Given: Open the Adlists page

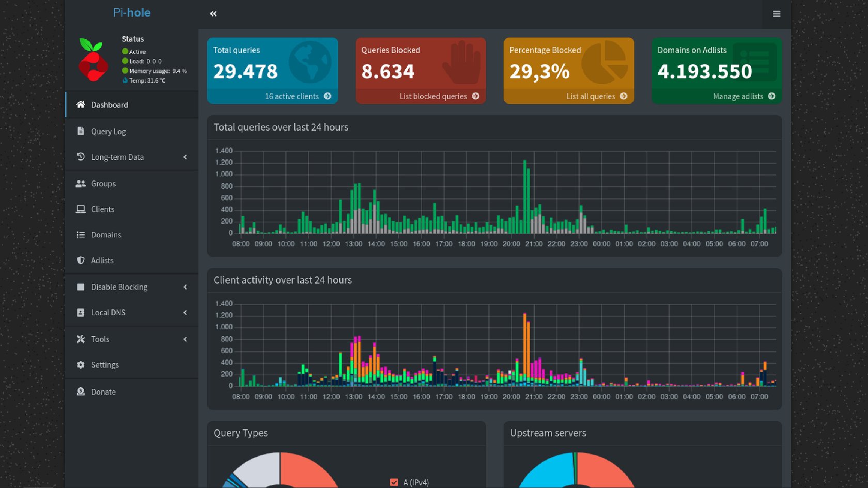Looking at the screenshot, I should point(132,261).
